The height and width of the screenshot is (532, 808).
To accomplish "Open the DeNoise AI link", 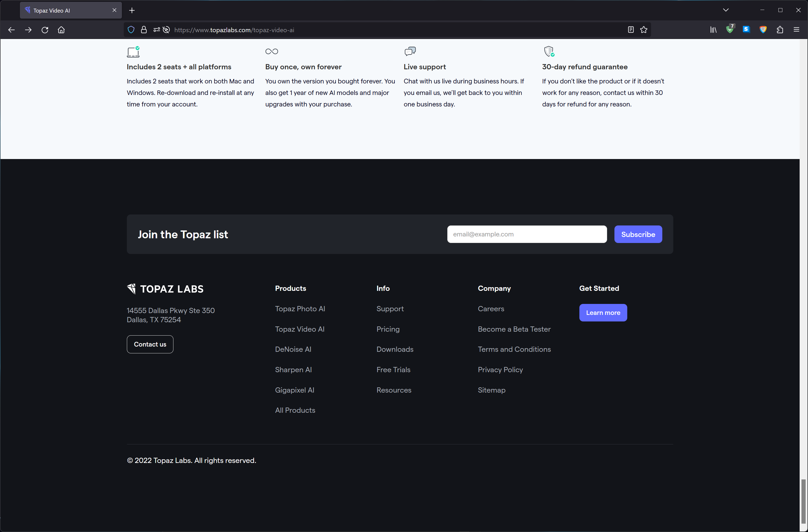I will (293, 349).
